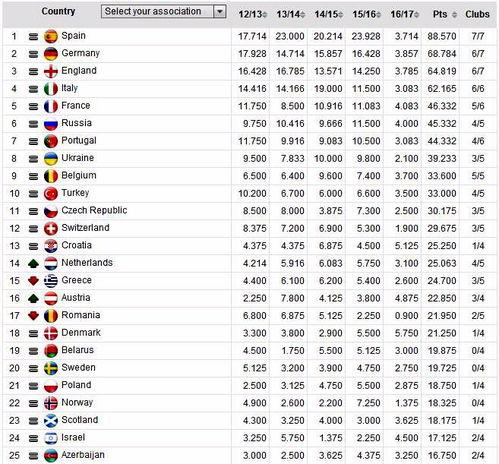Open the Azerbaijan country link
Viewport: 499px width, 464px height.
83,455
